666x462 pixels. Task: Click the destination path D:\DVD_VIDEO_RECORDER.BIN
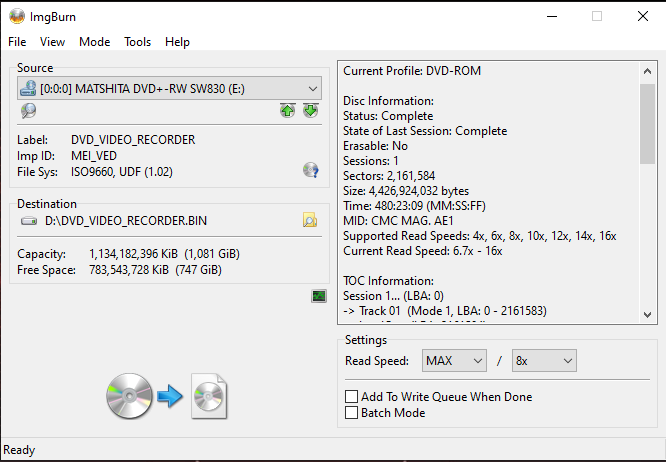coord(126,221)
